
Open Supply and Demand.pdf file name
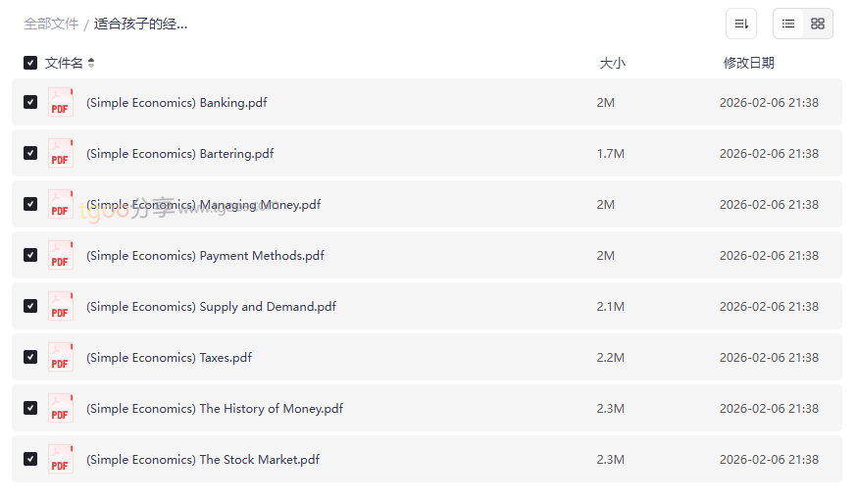tap(211, 307)
